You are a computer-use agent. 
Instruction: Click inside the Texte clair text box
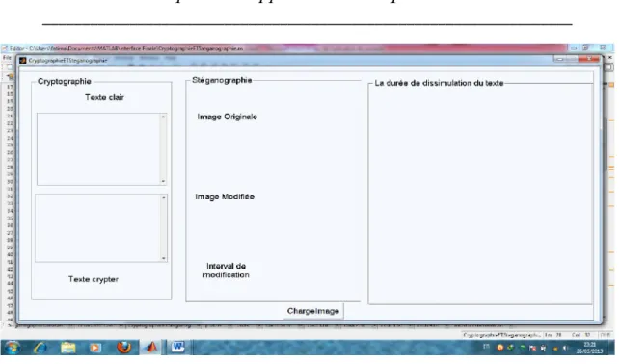[98, 149]
